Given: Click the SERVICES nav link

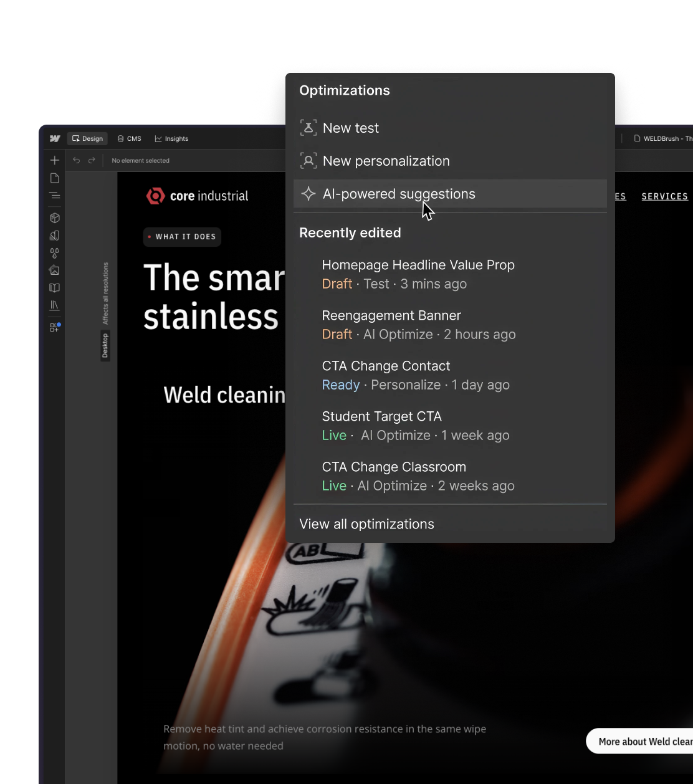Looking at the screenshot, I should [664, 196].
